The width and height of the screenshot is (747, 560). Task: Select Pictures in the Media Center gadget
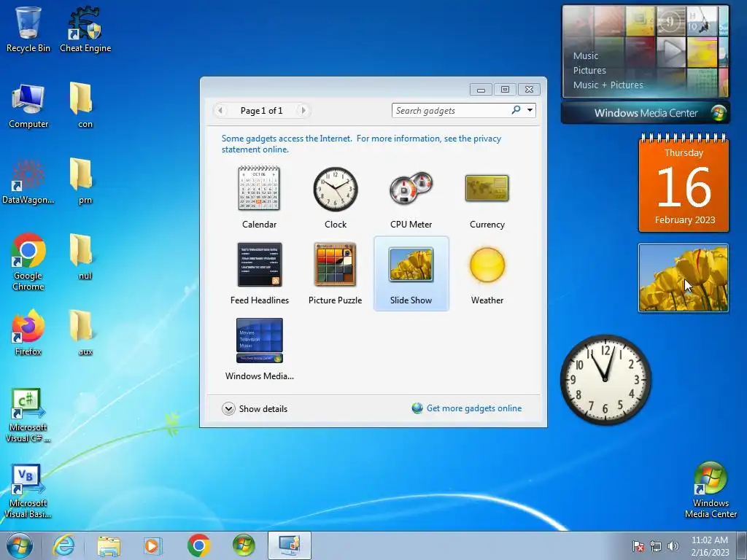pyautogui.click(x=589, y=71)
